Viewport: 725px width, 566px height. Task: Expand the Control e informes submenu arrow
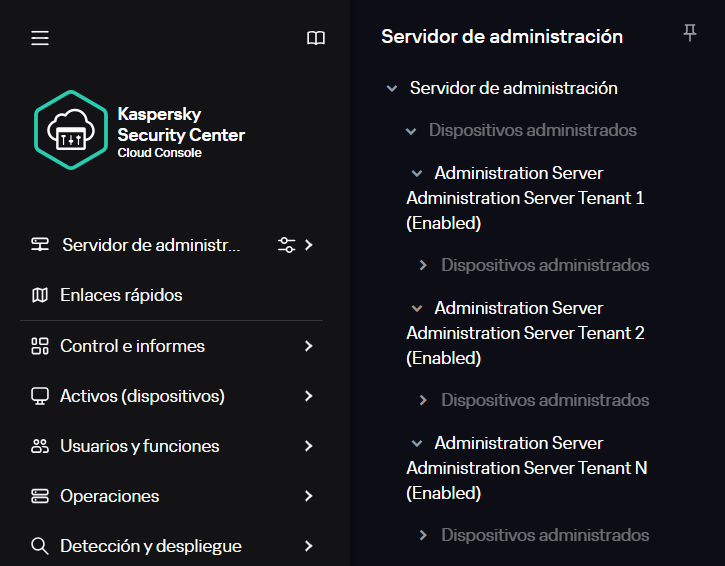(308, 346)
